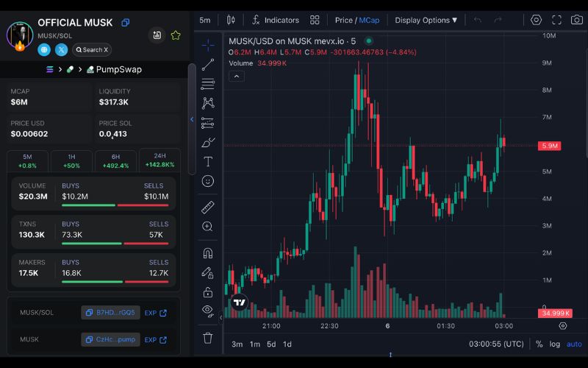
Task: Add MUSK to favorites with star icon
Action: (176, 35)
